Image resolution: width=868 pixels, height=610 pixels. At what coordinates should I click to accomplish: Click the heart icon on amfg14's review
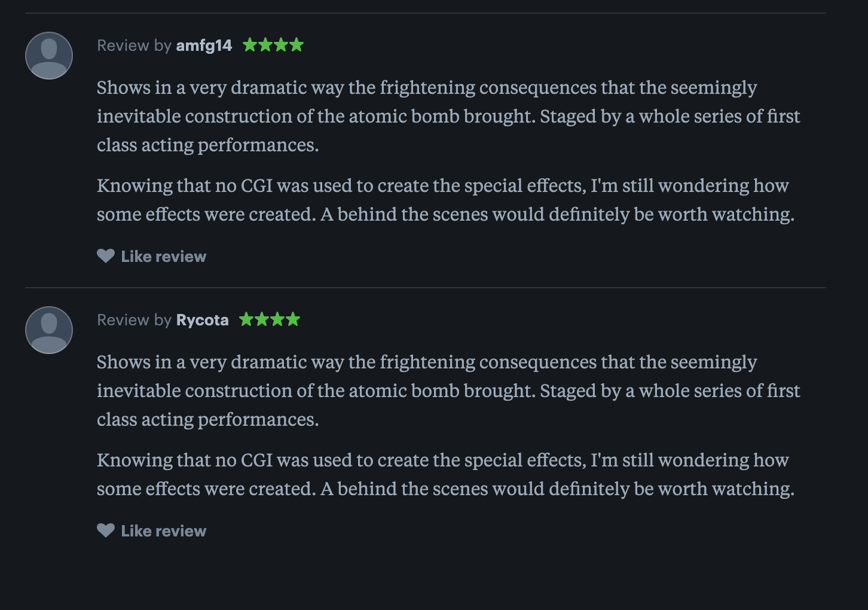pyautogui.click(x=105, y=256)
